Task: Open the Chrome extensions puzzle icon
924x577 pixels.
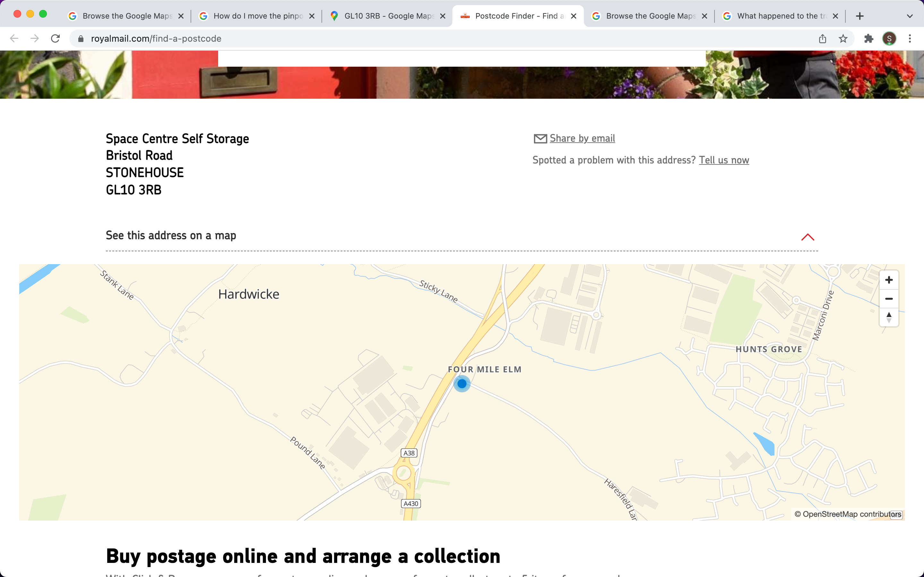Action: tap(868, 38)
